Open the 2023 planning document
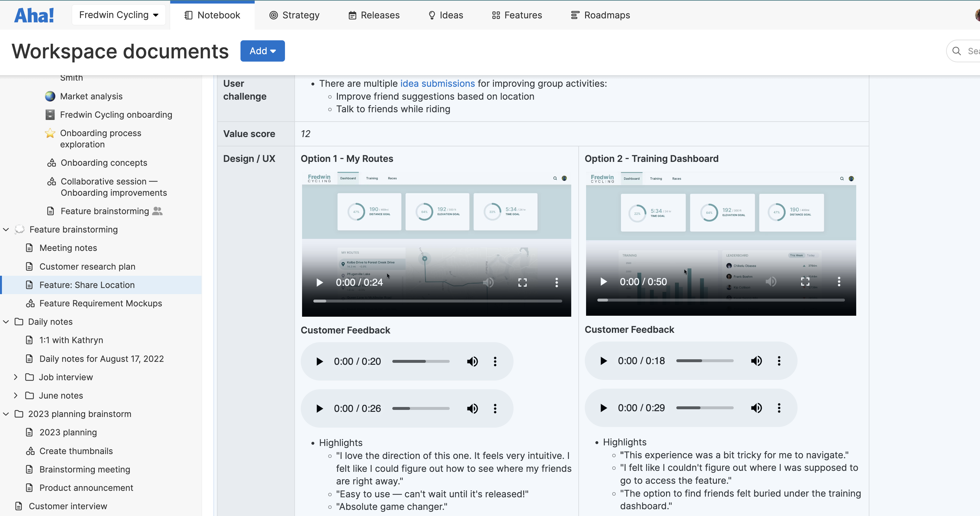The height and width of the screenshot is (516, 980). pos(68,432)
